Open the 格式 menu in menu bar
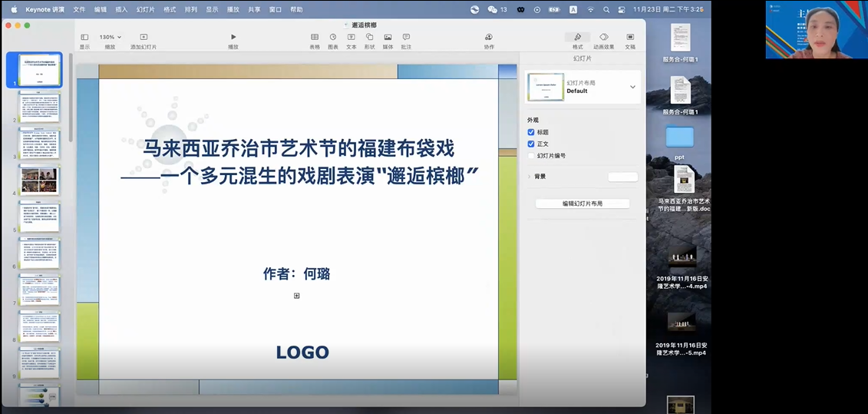This screenshot has width=868, height=414. pyautogui.click(x=170, y=10)
